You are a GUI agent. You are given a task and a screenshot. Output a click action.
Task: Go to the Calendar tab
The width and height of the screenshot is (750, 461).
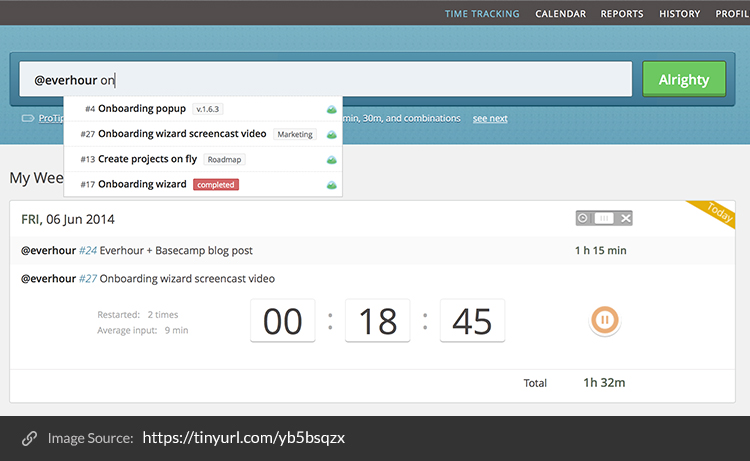pos(560,14)
